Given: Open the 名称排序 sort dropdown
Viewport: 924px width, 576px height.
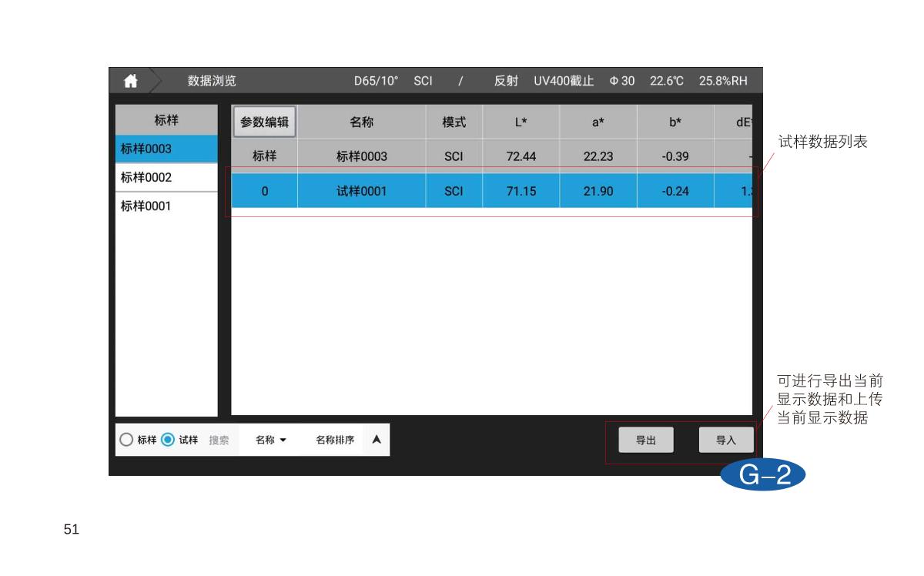Looking at the screenshot, I should 335,440.
